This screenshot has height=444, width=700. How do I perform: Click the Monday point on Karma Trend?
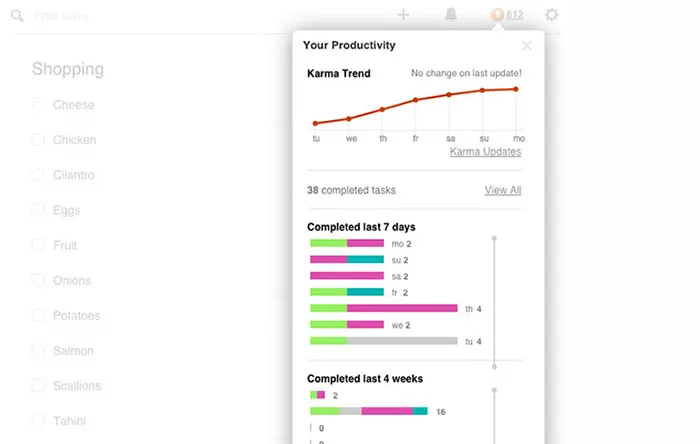pyautogui.click(x=518, y=89)
